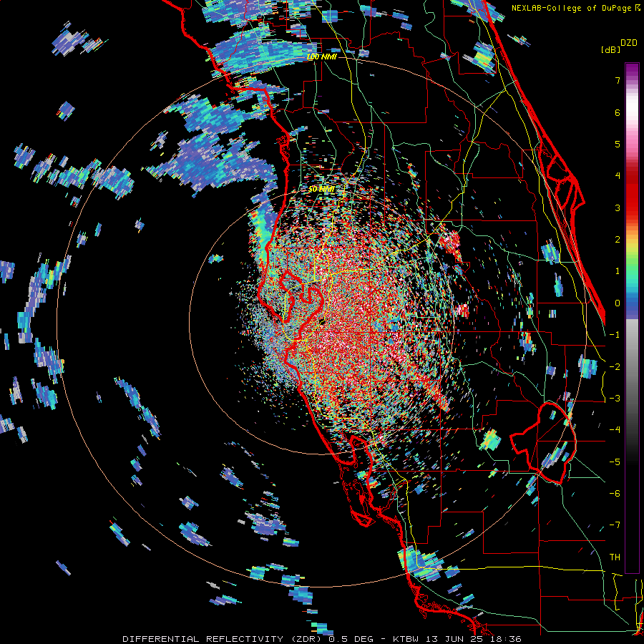The height and width of the screenshot is (644, 644).
Task: Click the 50 NMI range ring label
Action: tap(321, 190)
